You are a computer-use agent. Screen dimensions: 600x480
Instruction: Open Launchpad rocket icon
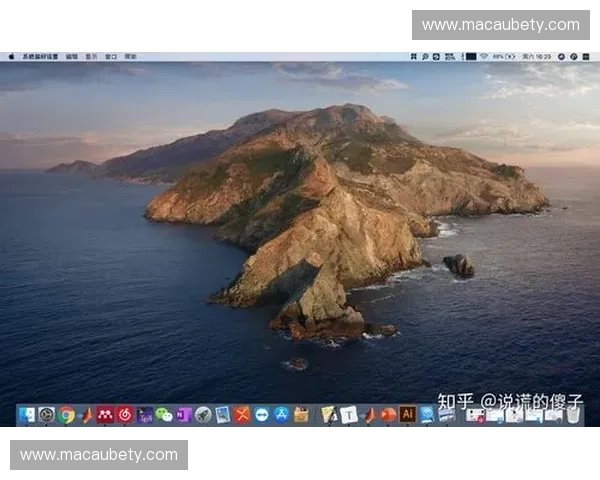pos(203,414)
